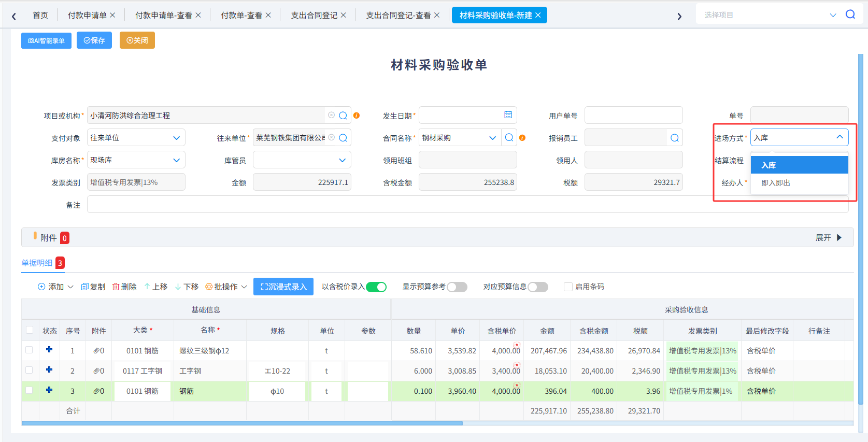Click the search icon in 项目或机构 field

click(x=343, y=116)
